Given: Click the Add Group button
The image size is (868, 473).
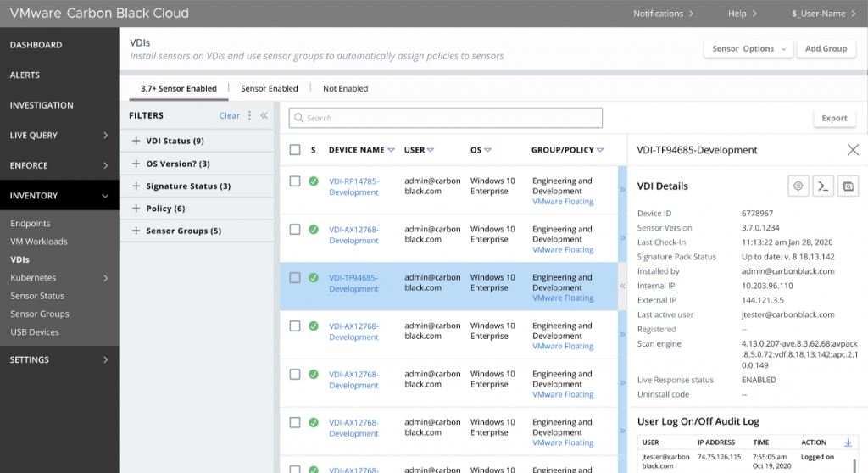Looking at the screenshot, I should [x=826, y=49].
